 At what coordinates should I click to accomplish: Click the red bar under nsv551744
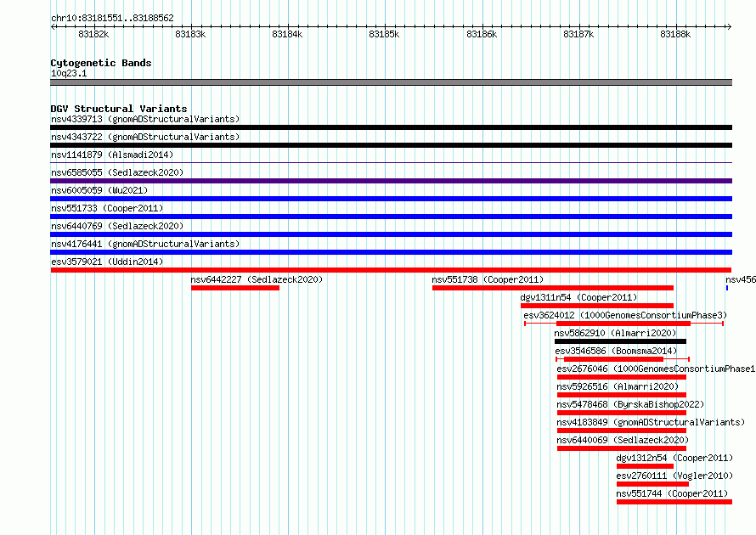coord(674,502)
